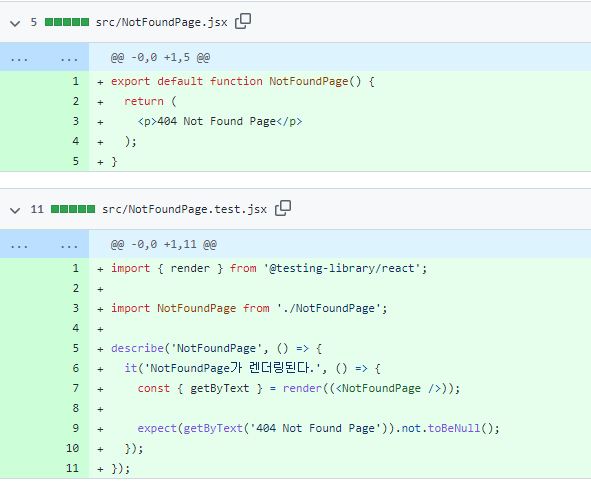Select line number 11 of the test file
The width and height of the screenshot is (591, 483).
click(x=72, y=468)
